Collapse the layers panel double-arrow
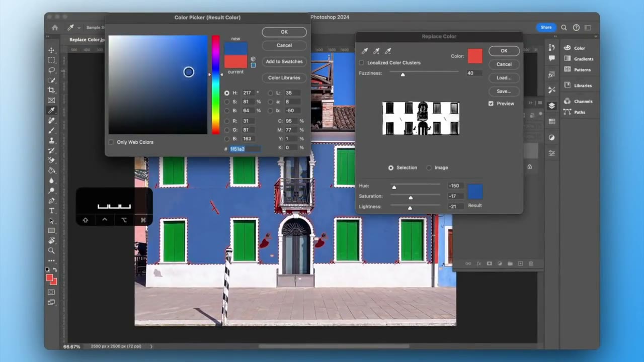 click(530, 103)
